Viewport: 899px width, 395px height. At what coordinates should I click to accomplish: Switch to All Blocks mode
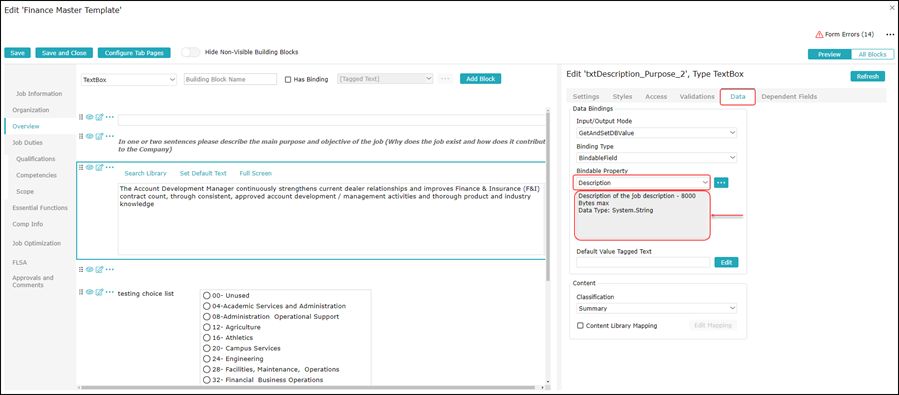(x=872, y=54)
